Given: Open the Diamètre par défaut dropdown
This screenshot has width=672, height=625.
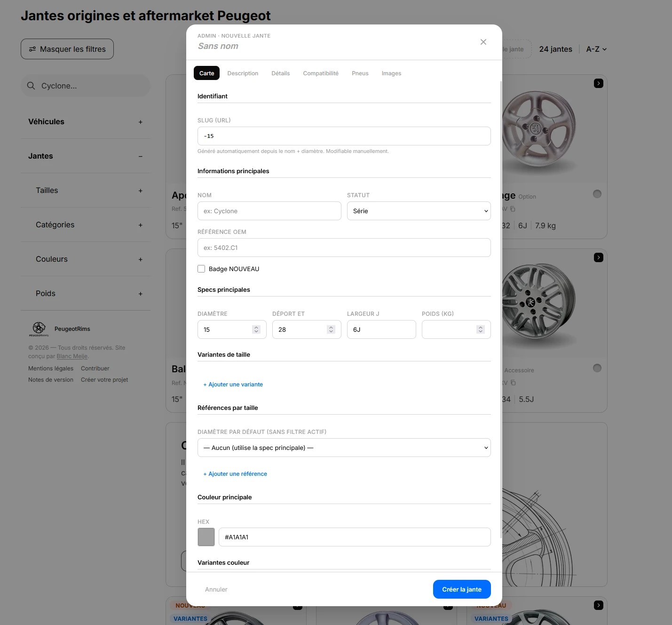Looking at the screenshot, I should [x=344, y=448].
